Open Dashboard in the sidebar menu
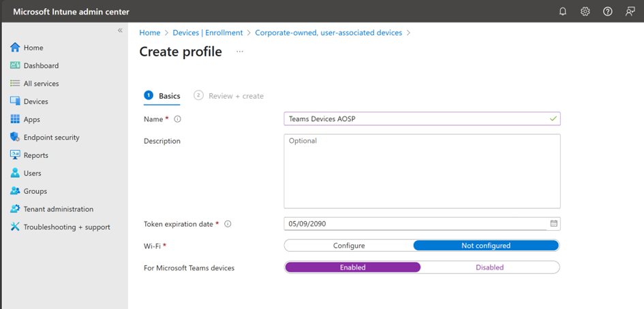This screenshot has height=309, width=644. (x=41, y=65)
